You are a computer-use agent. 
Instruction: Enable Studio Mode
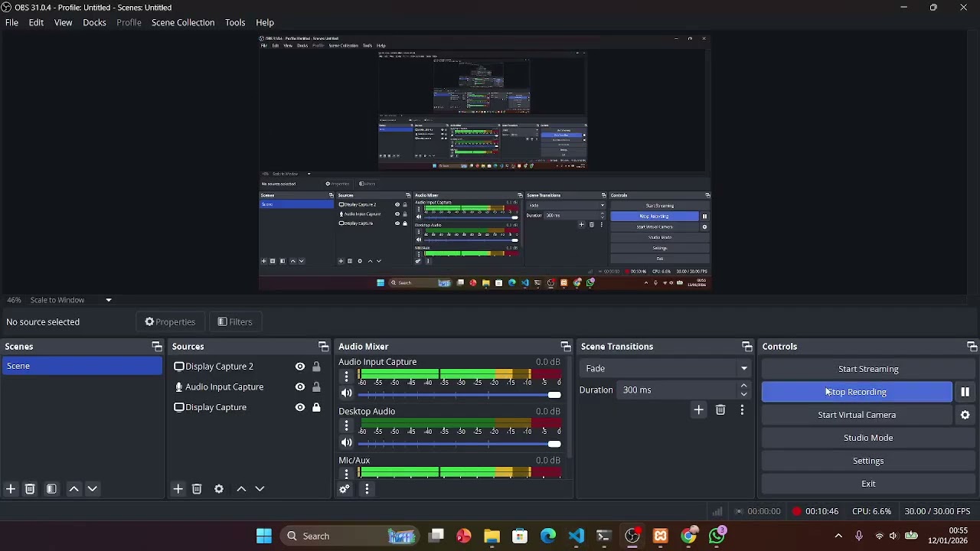pos(868,438)
